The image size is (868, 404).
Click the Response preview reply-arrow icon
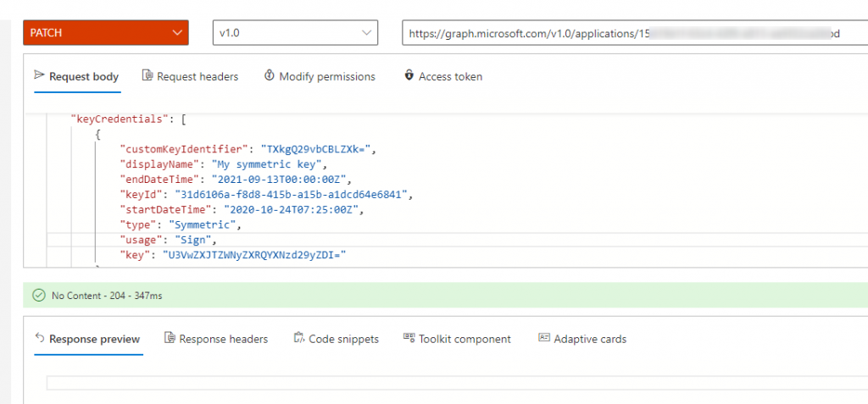point(39,338)
